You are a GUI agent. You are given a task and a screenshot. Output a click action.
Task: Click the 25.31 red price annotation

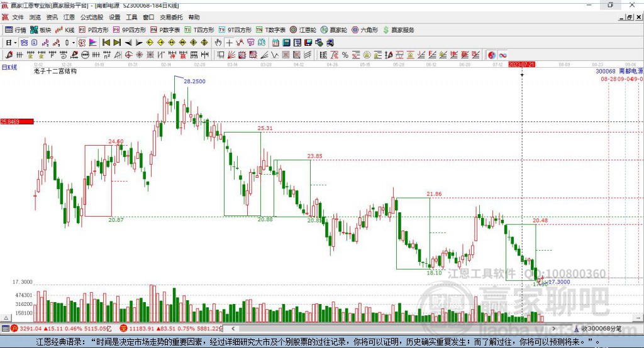click(x=265, y=128)
